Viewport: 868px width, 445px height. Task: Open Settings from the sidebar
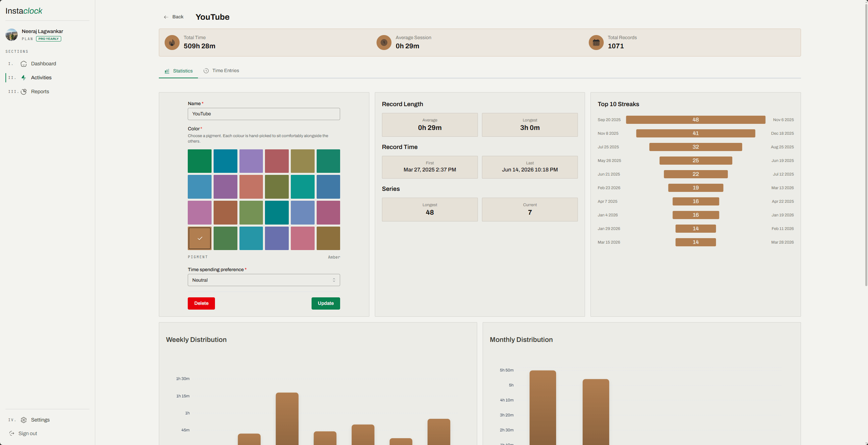click(40, 420)
